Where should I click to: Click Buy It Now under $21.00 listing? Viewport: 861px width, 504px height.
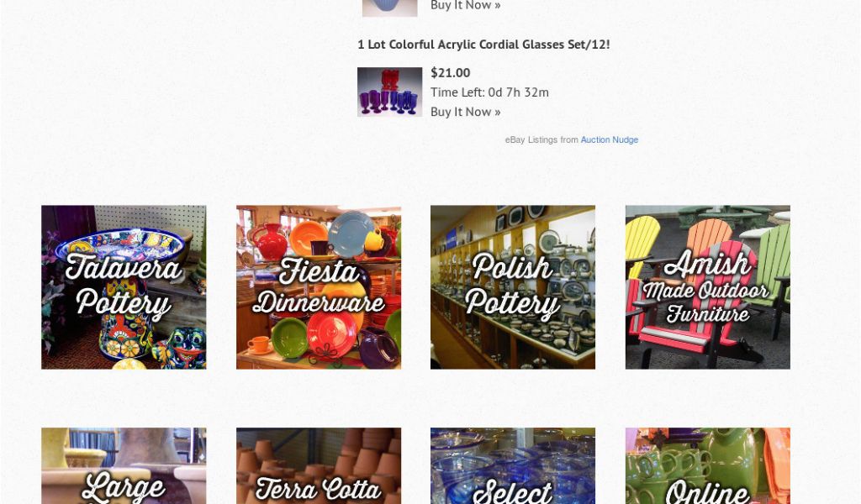tap(466, 112)
